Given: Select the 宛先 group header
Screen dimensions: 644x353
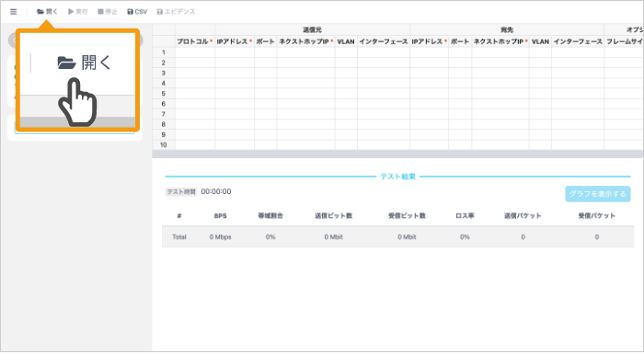Looking at the screenshot, I should (507, 30).
